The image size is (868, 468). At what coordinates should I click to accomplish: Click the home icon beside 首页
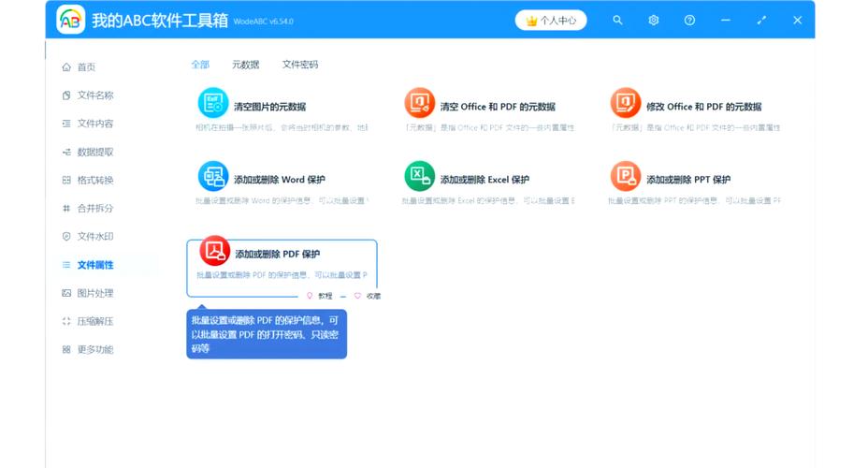coord(66,67)
